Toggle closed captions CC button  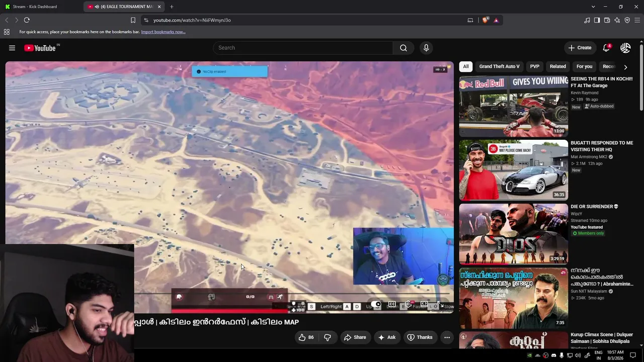(x=392, y=305)
